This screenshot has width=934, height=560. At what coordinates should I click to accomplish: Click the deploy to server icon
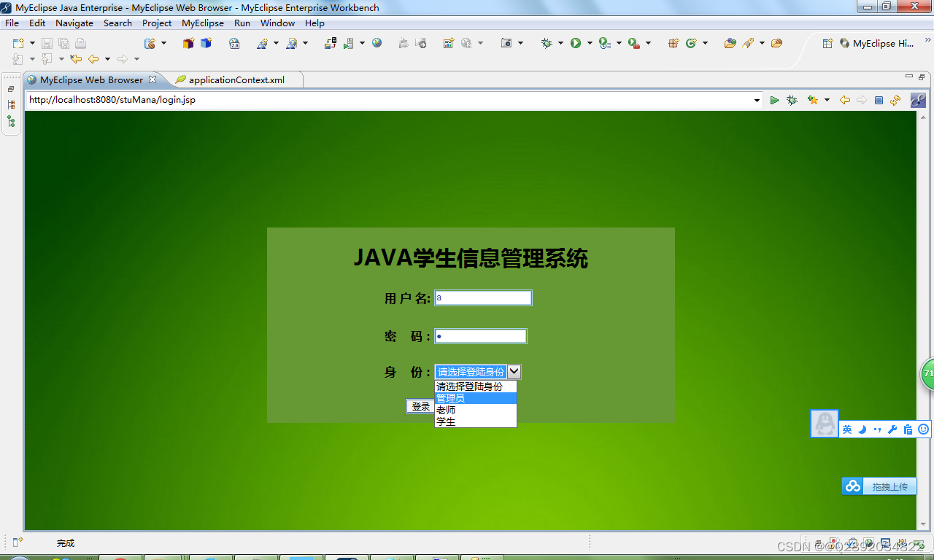click(x=331, y=44)
